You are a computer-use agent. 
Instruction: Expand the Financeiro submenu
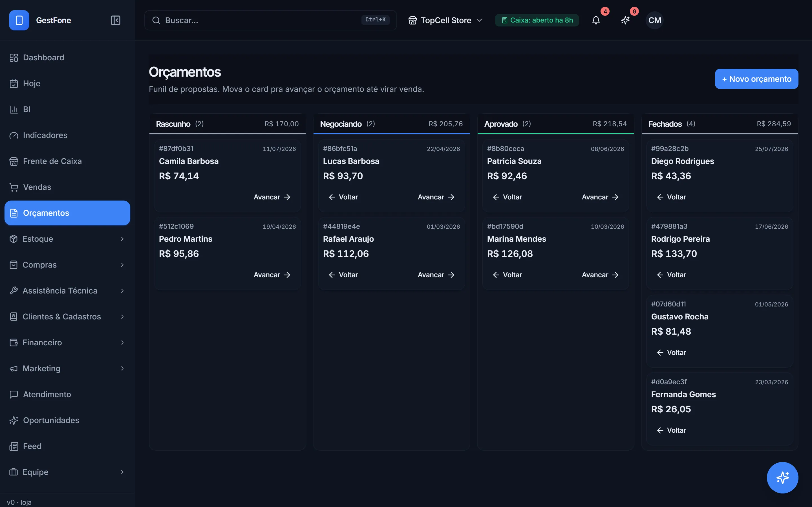tap(67, 342)
